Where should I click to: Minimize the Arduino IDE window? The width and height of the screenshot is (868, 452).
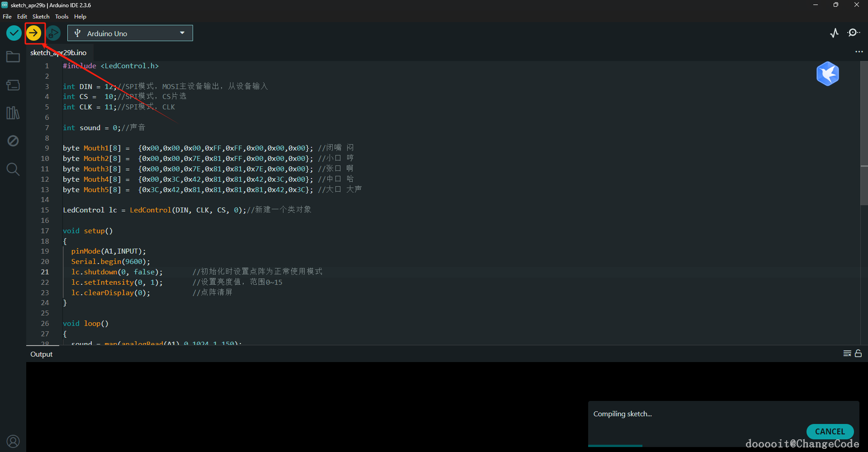[816, 5]
